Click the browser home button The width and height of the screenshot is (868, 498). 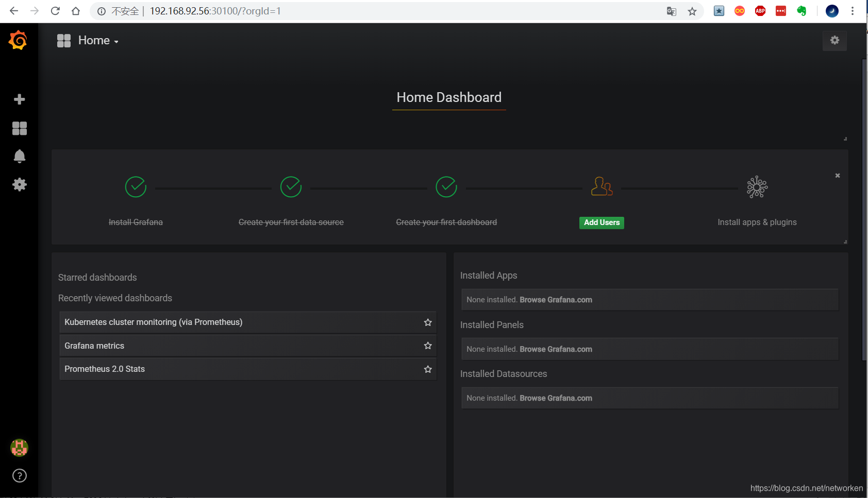click(x=76, y=11)
